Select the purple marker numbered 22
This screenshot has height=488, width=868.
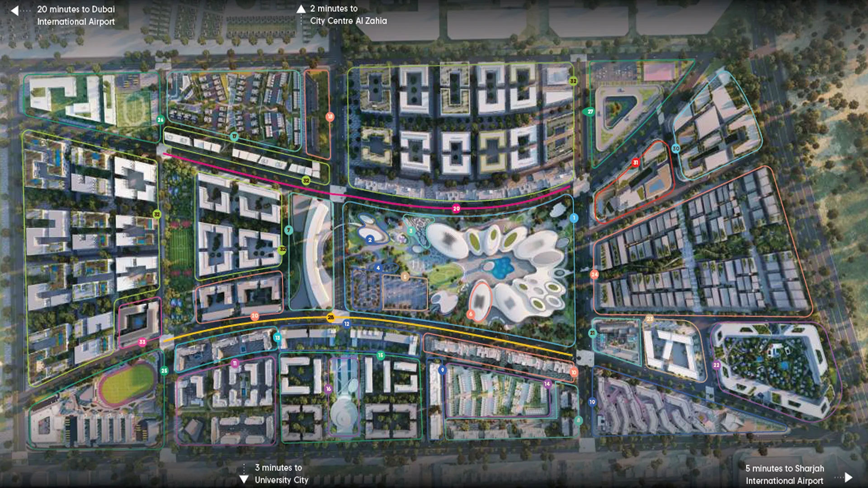click(x=716, y=365)
